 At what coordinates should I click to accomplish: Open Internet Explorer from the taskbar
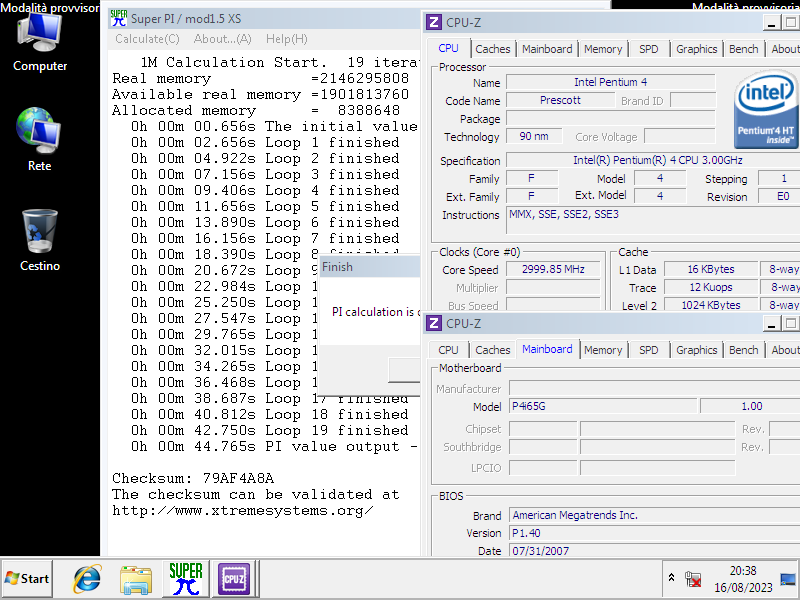tap(86, 578)
